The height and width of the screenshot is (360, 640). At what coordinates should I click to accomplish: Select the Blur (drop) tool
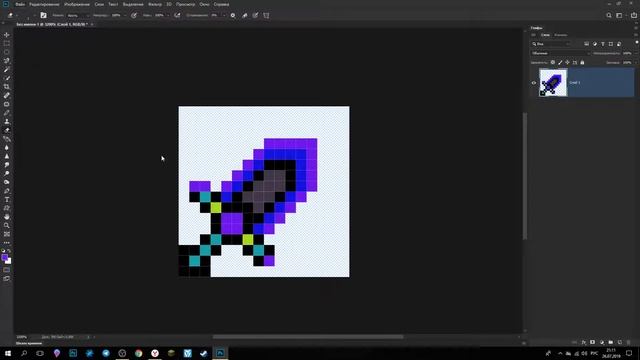[7, 147]
